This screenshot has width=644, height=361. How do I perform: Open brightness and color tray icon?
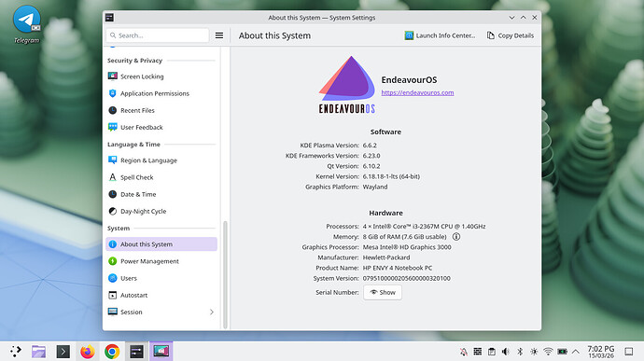pyautogui.click(x=534, y=352)
